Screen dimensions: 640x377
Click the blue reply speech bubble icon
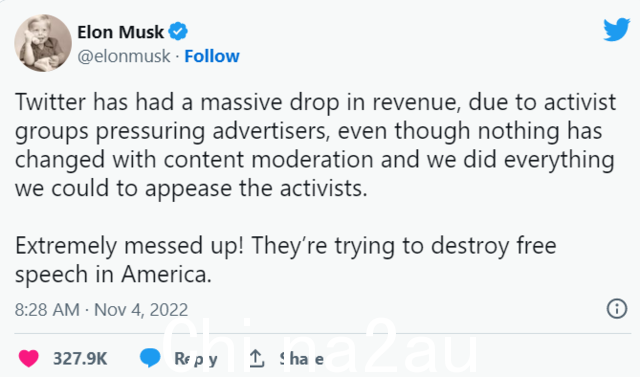[x=150, y=358]
